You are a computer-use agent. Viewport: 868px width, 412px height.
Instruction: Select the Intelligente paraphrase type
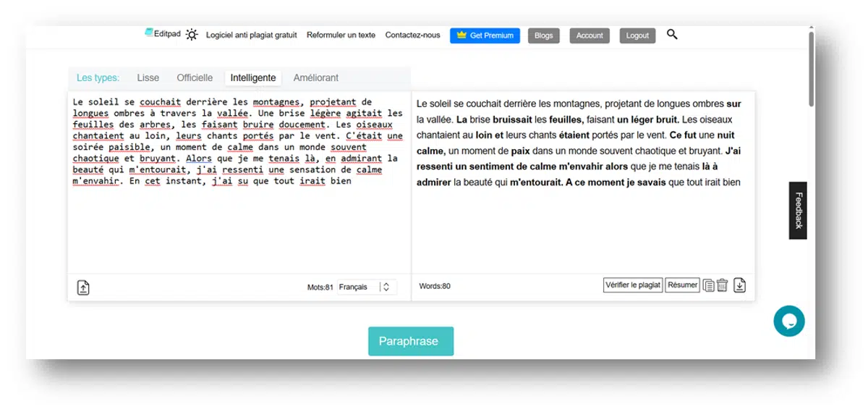[x=253, y=77]
